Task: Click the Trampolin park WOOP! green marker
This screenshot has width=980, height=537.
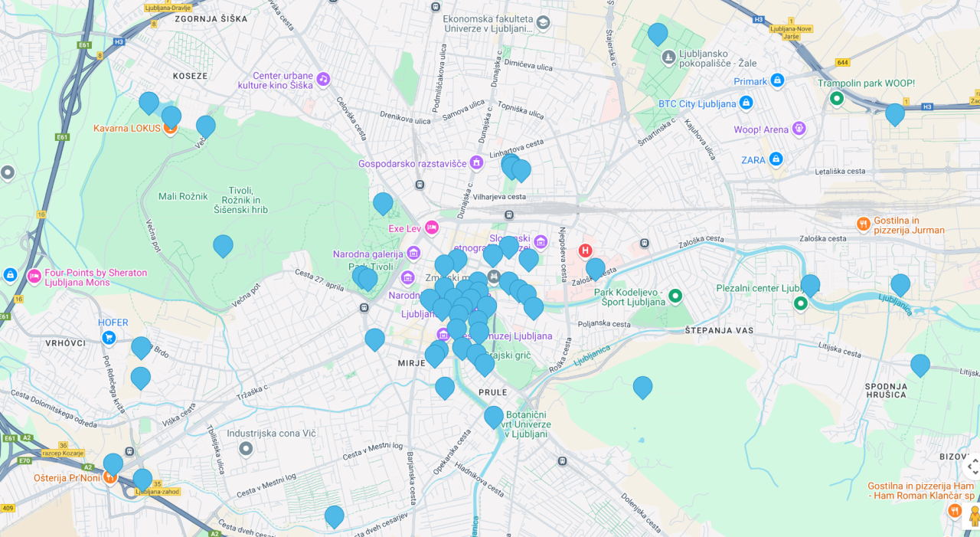Action: coord(837,98)
